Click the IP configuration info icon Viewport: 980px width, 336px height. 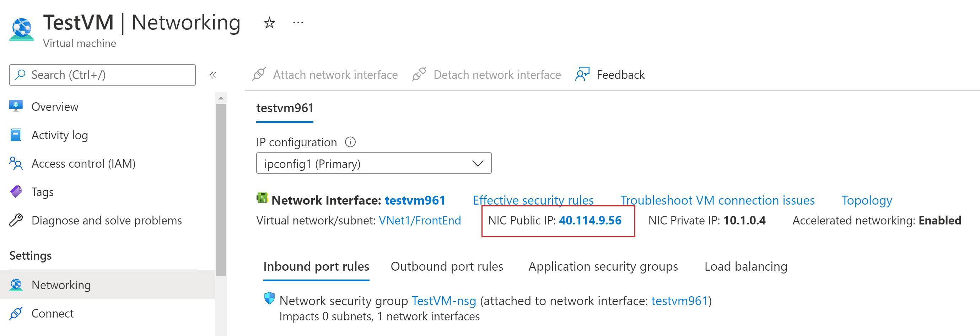coord(350,142)
